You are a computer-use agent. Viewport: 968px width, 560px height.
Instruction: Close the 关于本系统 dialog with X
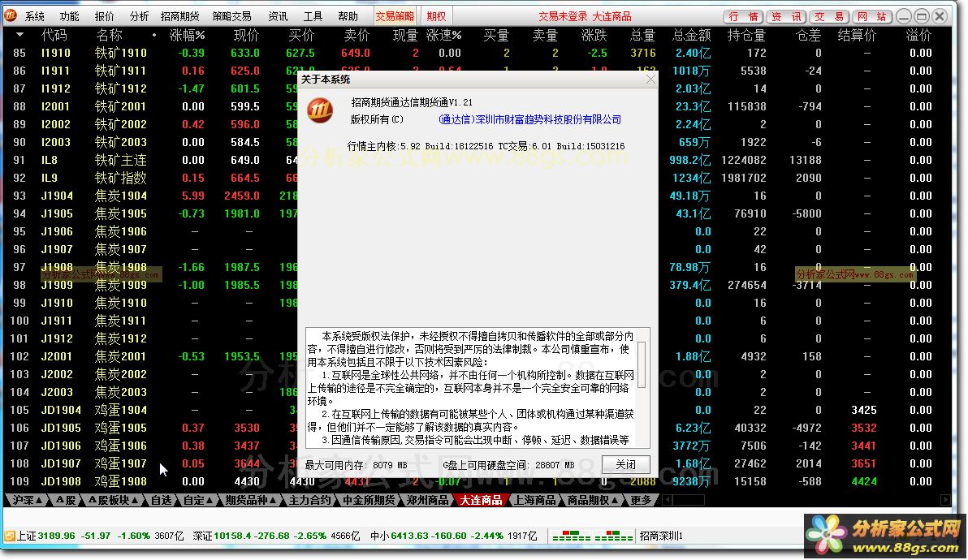click(650, 79)
